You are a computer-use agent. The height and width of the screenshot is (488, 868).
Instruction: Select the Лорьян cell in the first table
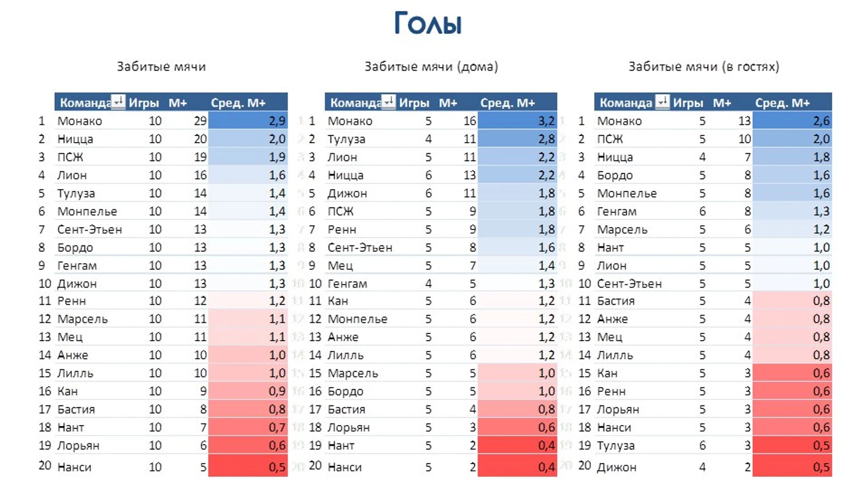click(x=78, y=445)
